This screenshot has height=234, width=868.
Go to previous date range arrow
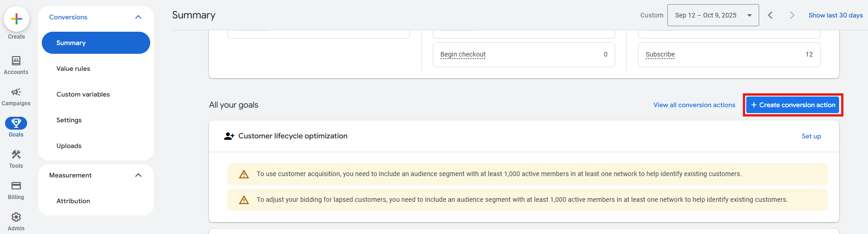click(x=770, y=15)
